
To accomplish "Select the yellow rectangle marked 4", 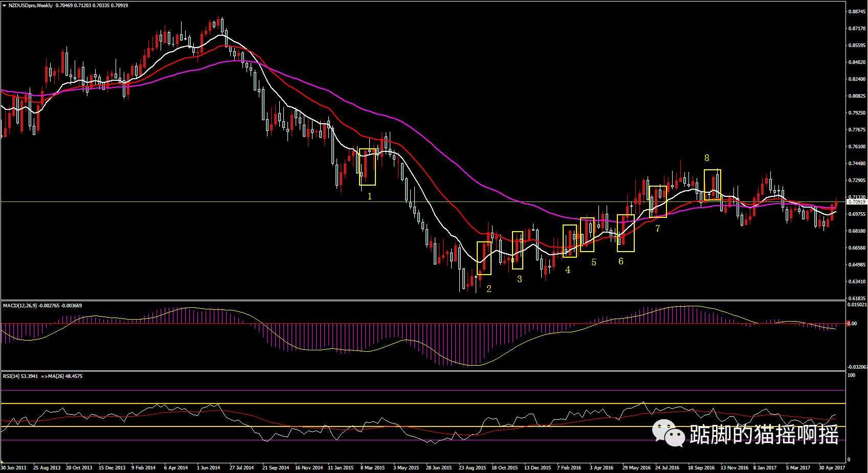I will pyautogui.click(x=569, y=241).
